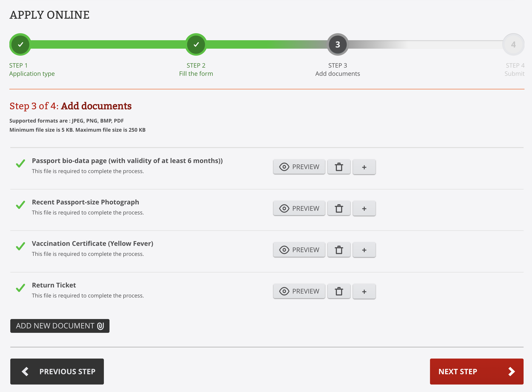Image resolution: width=532 pixels, height=392 pixels.
Task: Add another file to Passport bio-data page
Action: [x=364, y=167]
